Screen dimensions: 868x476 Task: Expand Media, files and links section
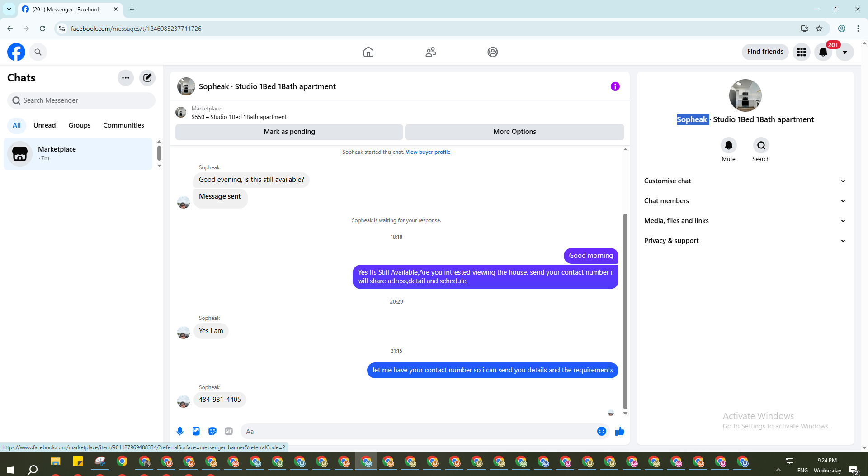tap(745, 221)
